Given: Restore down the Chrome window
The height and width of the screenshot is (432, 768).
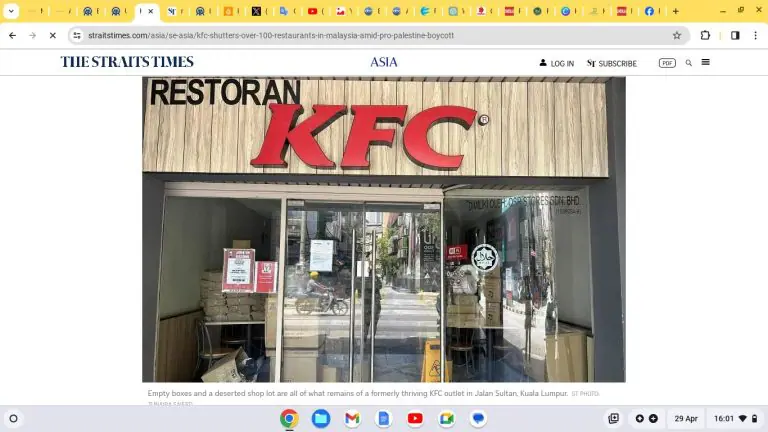Looking at the screenshot, I should 741,11.
